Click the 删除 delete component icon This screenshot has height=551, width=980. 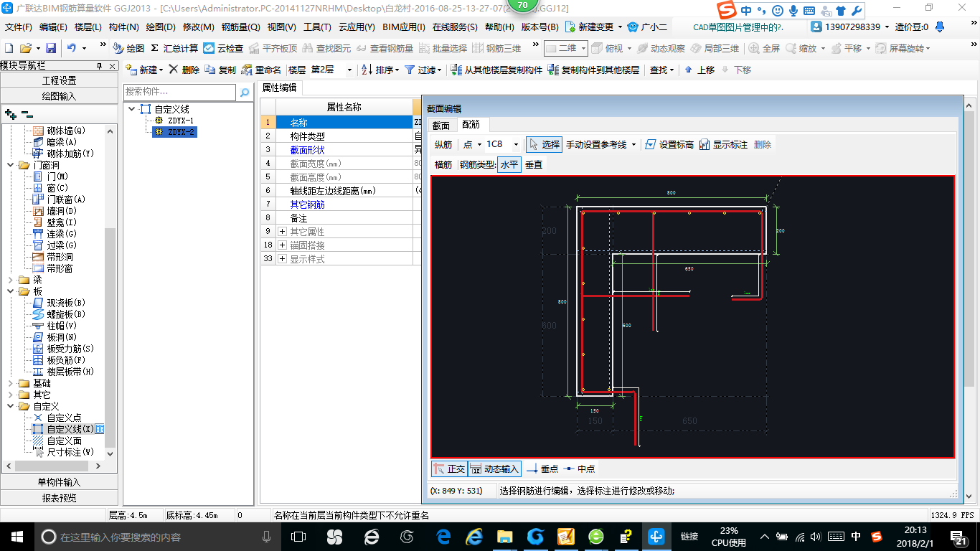coord(184,70)
